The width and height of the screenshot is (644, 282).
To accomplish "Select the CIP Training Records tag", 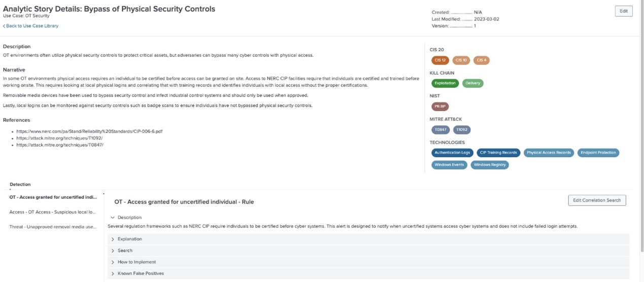I will coord(498,153).
